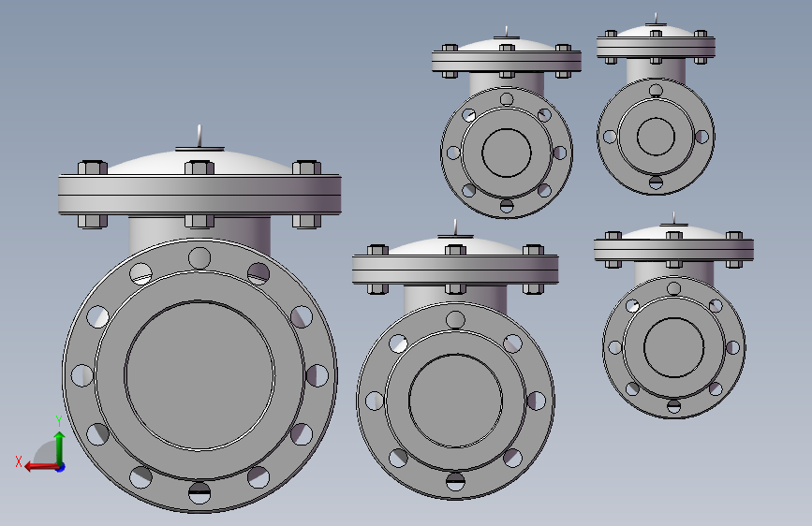Select the domed cover of the largest valve
This screenshot has width=812, height=526.
(199, 163)
